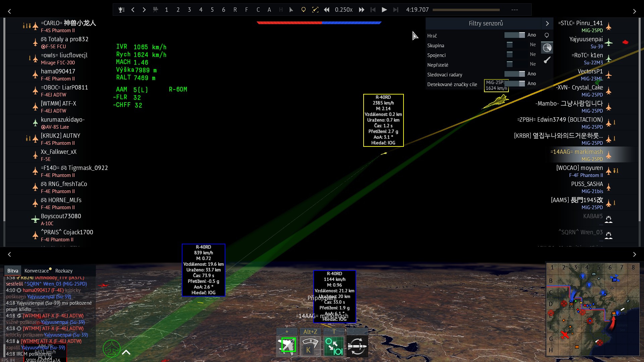
Task: Collapse the Filtry senzorů panel arrow
Action: pos(547,23)
